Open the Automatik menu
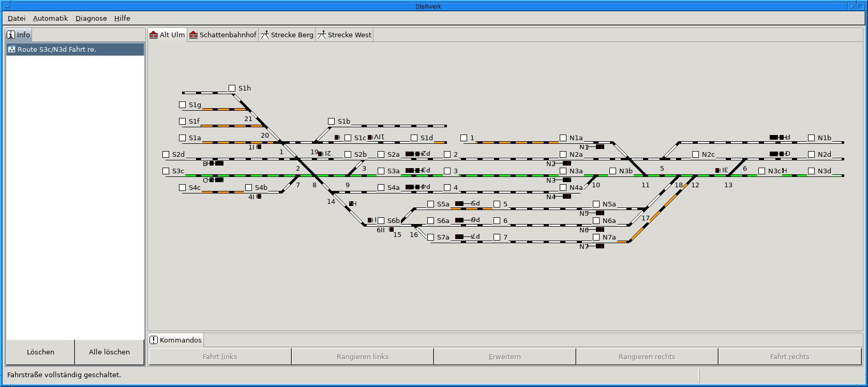 (50, 18)
